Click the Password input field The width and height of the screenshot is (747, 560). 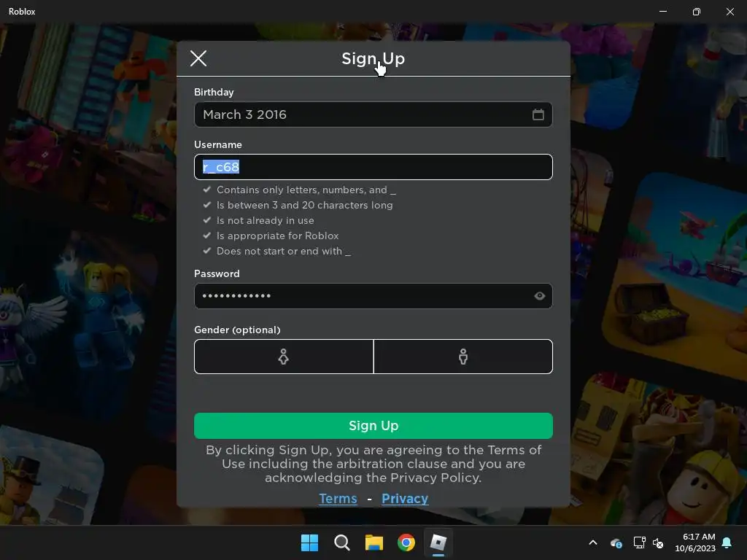click(373, 296)
